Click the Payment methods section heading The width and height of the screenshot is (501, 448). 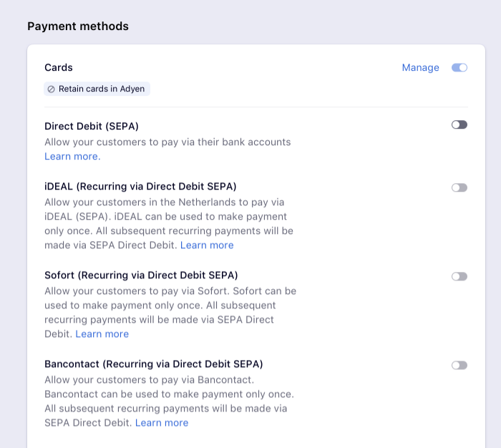78,26
